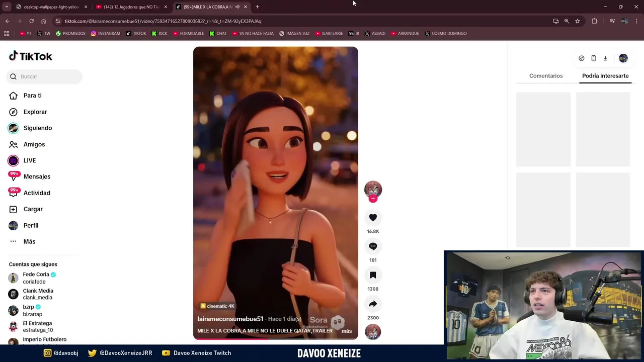The image size is (644, 362).
Task: Reload the page
Action: [x=31, y=21]
